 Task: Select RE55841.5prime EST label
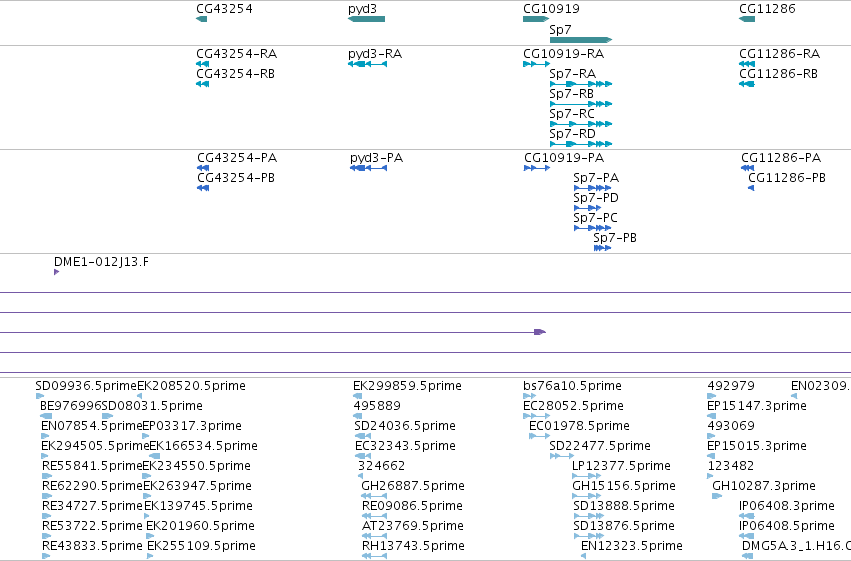tap(92, 466)
